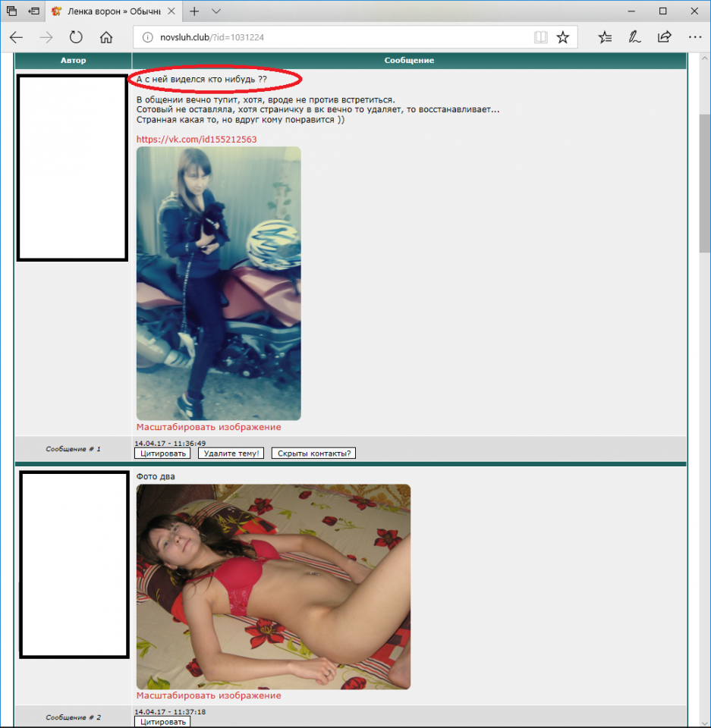Viewport: 711px width, 728px height.
Task: Click the Forward navigation arrow
Action: [46, 37]
